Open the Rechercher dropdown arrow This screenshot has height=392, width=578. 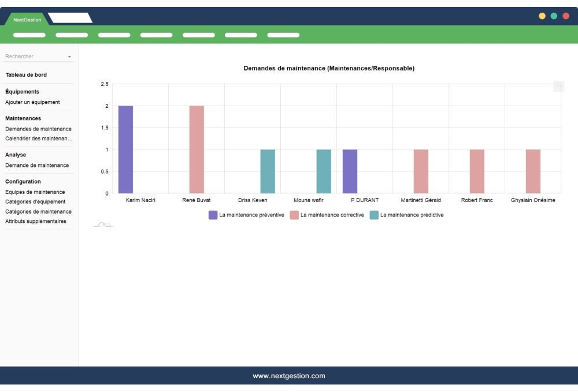click(x=69, y=57)
